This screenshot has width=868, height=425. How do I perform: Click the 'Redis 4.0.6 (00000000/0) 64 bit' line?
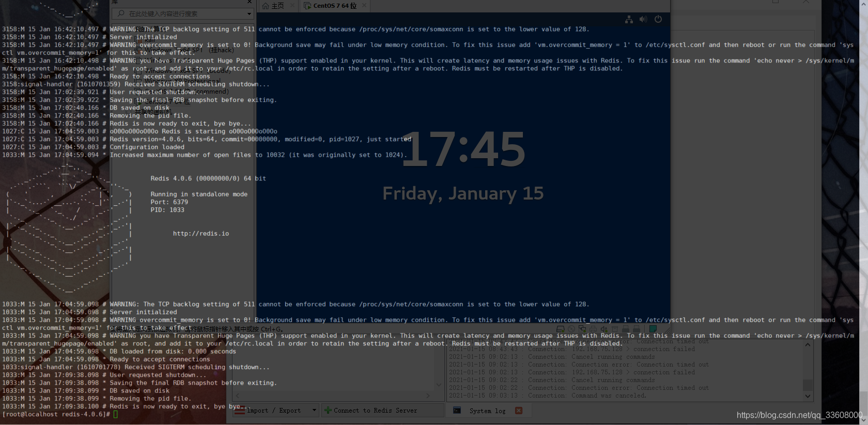click(208, 178)
